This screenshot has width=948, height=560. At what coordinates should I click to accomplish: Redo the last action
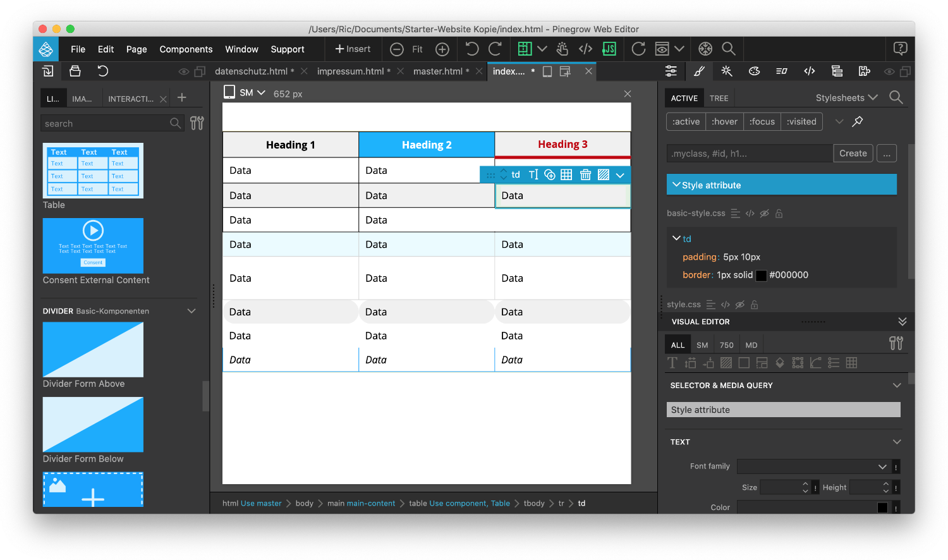coord(495,49)
